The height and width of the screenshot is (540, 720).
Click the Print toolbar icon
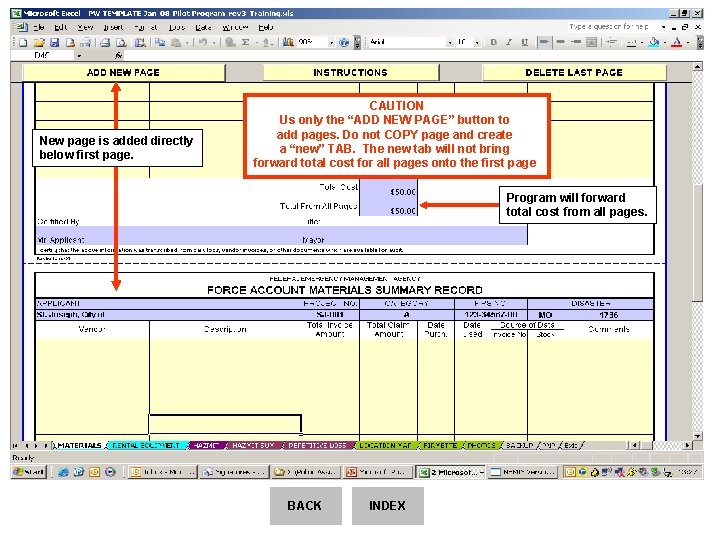click(x=105, y=42)
